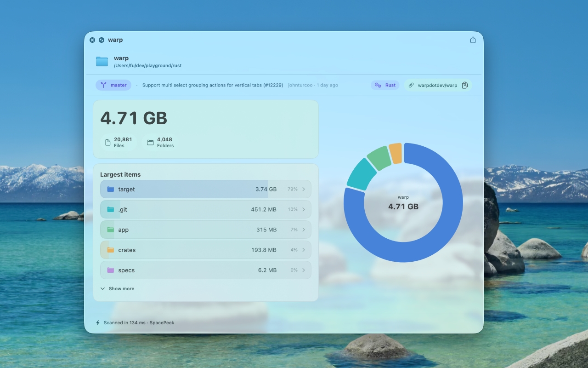This screenshot has width=588, height=368.
Task: Click the path /Users/fu/dev/playground/rust
Action: (x=147, y=66)
